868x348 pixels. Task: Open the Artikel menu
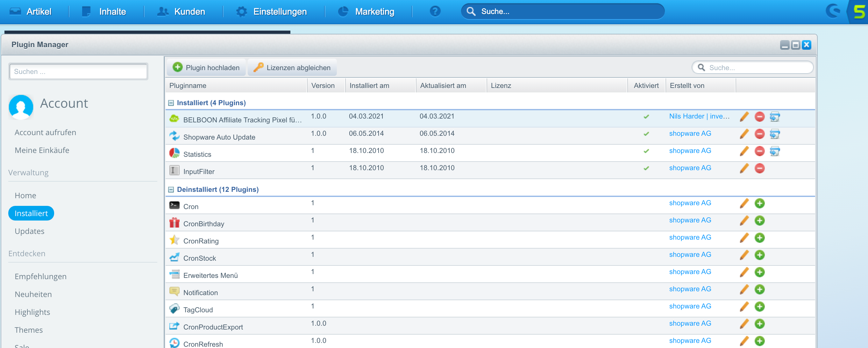coord(30,11)
